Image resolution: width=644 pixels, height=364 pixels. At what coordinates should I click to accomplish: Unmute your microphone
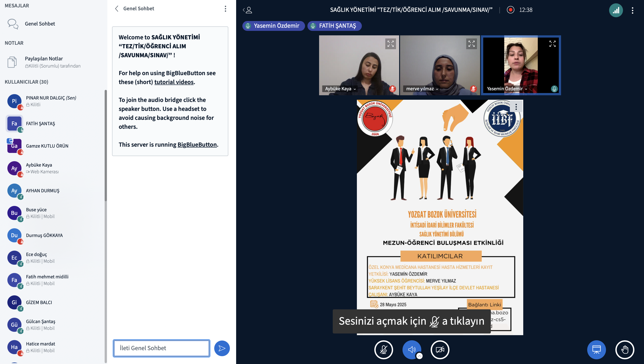coord(383,349)
